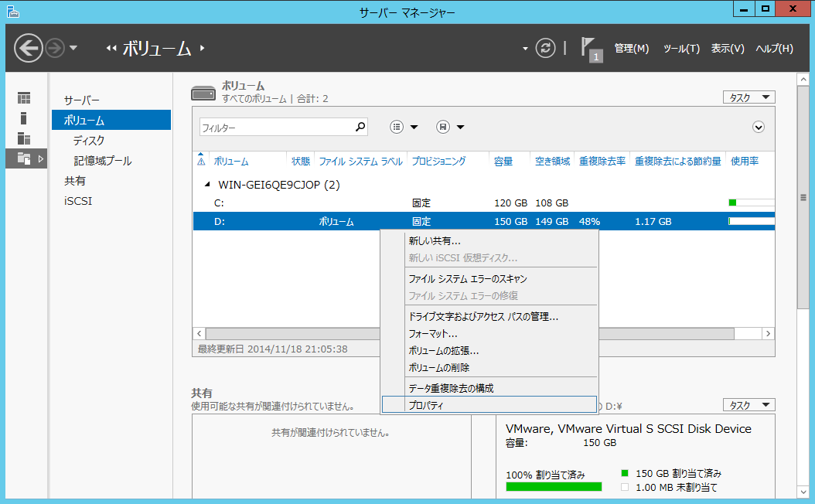Open the volumes タスク dropdown

tap(748, 97)
